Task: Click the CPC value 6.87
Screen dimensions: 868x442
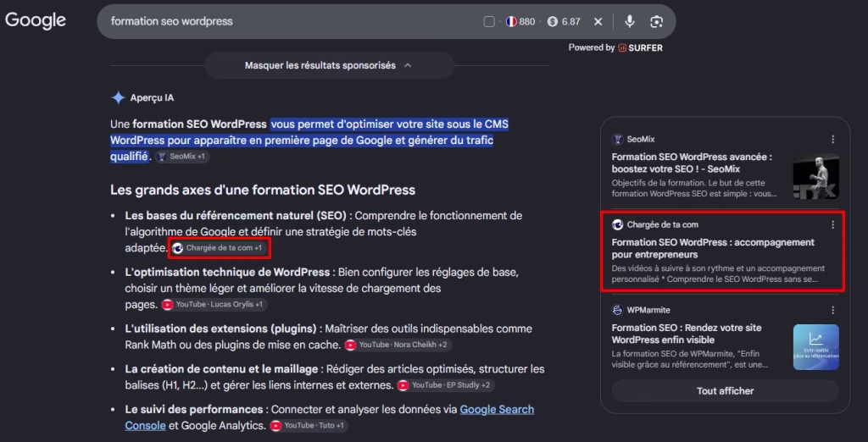Action: pyautogui.click(x=570, y=21)
